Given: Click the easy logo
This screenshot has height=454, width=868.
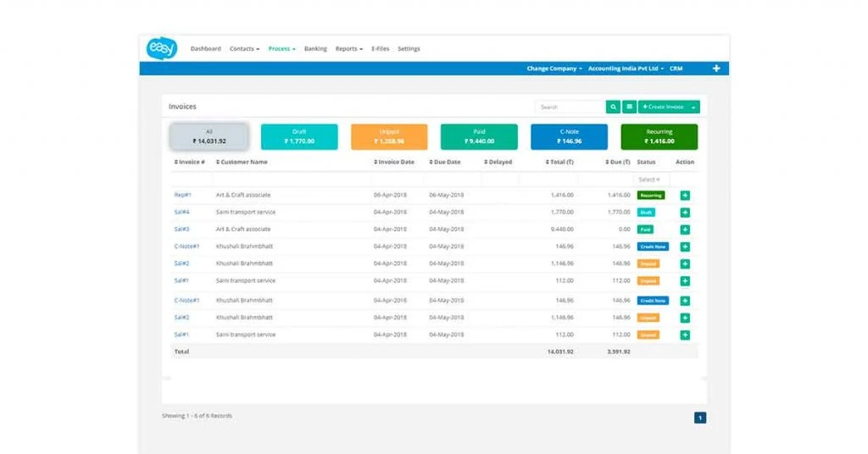Looking at the screenshot, I should (162, 48).
